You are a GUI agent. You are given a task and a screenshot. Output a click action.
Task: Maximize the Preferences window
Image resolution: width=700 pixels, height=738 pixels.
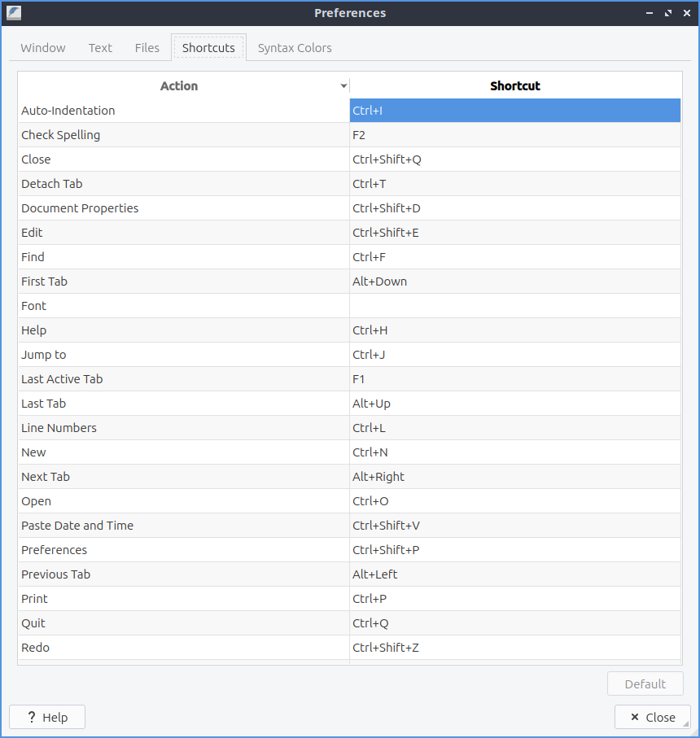click(x=668, y=13)
